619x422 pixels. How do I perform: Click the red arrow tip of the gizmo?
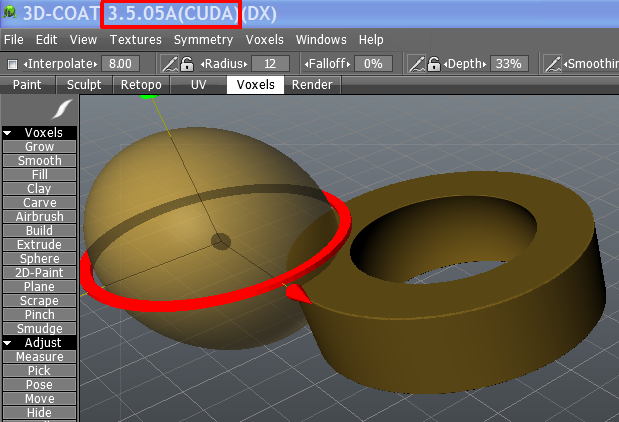tap(297, 294)
